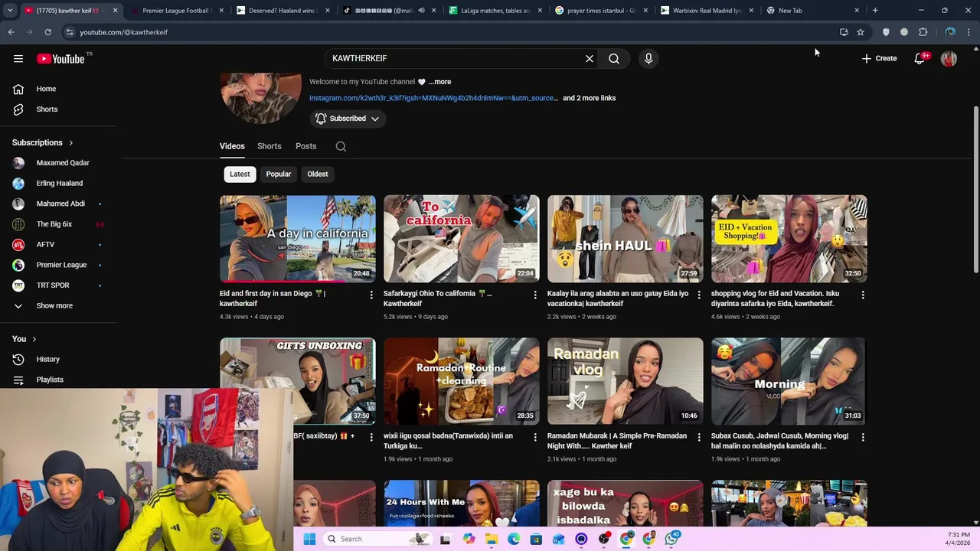Open options for "Subax Cusub" morning vlog
This screenshot has width=980, height=551.
[863, 437]
